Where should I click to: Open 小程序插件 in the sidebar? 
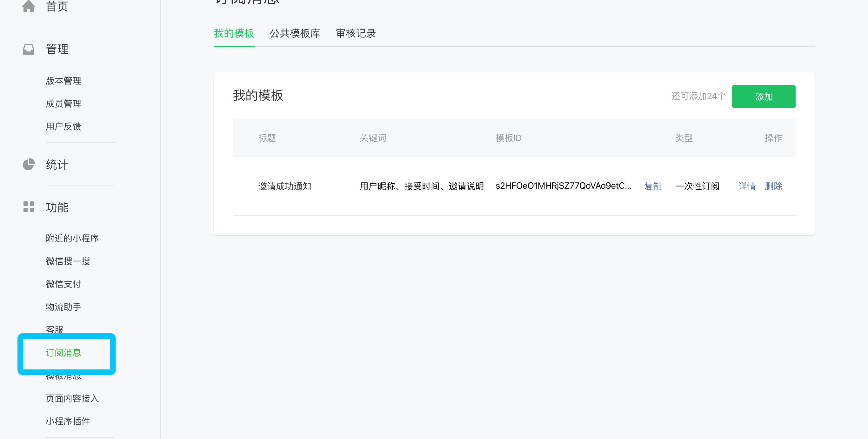click(x=68, y=421)
